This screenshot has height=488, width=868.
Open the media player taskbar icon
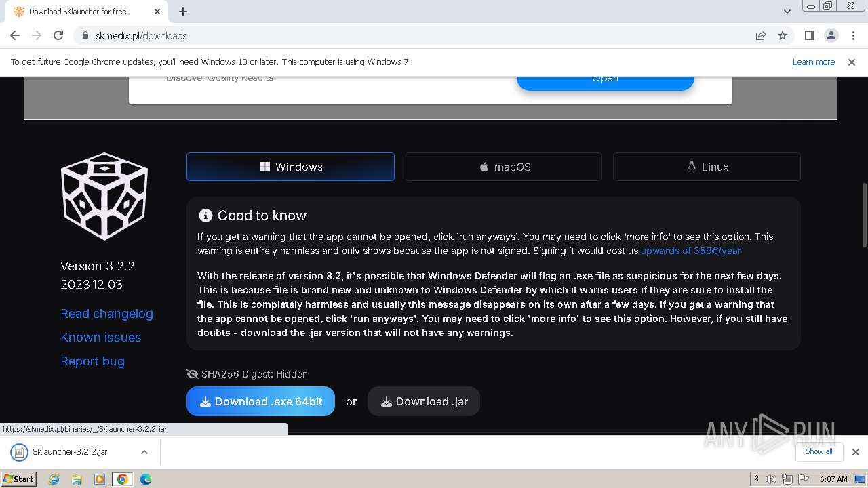(x=100, y=479)
